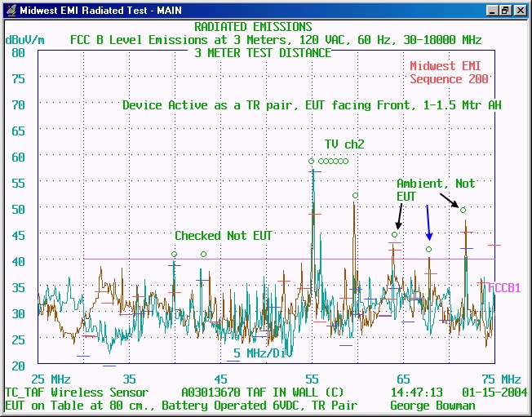
Task: Click the George Bowman operator name
Action: [x=432, y=406]
